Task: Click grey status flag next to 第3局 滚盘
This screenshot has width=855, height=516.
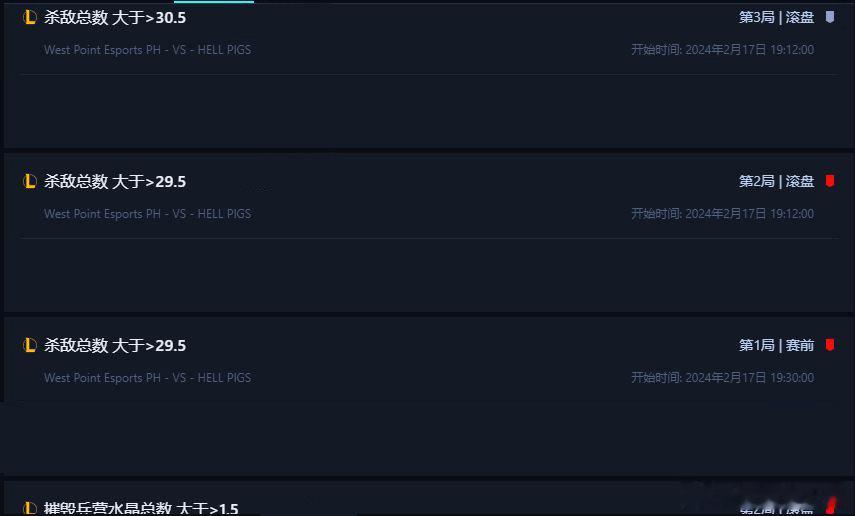Action: (x=829, y=17)
